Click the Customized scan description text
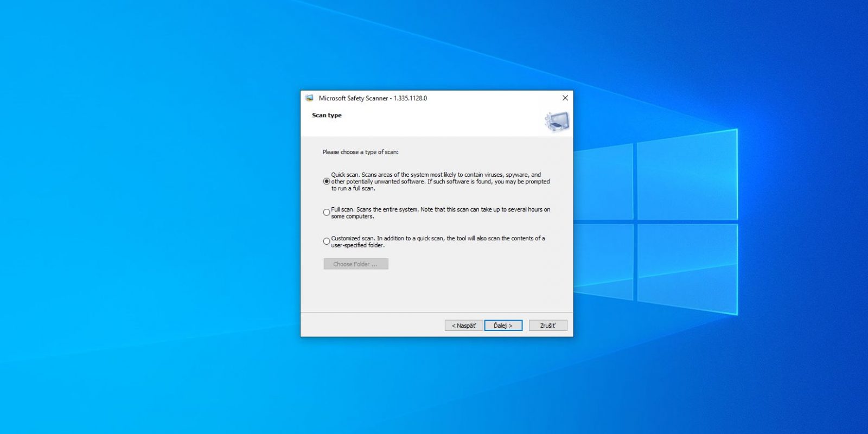The height and width of the screenshot is (434, 868). click(438, 241)
